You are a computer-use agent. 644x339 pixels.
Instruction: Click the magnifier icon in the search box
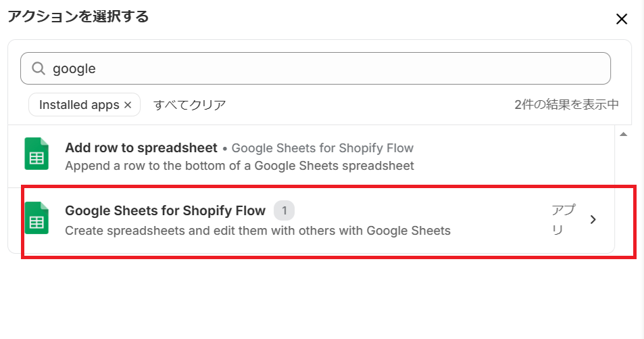pos(39,68)
